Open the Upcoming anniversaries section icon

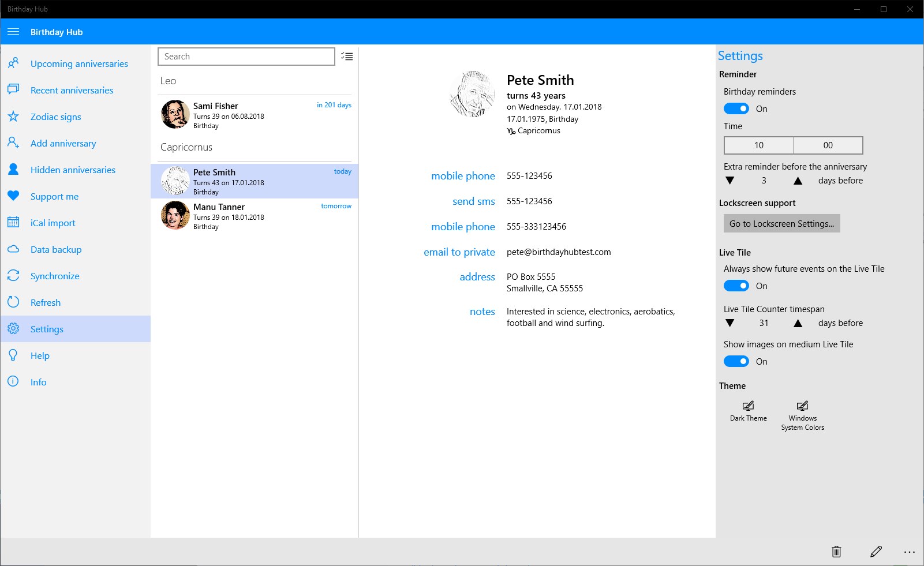click(x=13, y=63)
